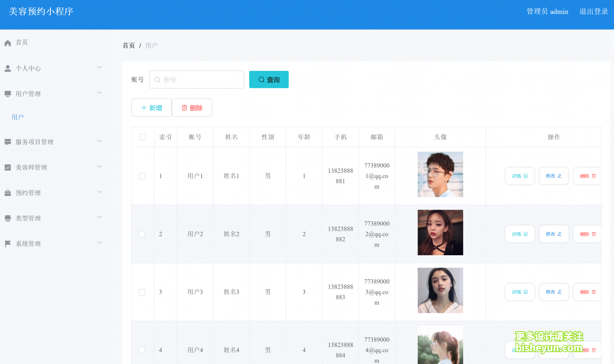Open 预约管理 menu label
This screenshot has width=614, height=364.
pyautogui.click(x=29, y=193)
